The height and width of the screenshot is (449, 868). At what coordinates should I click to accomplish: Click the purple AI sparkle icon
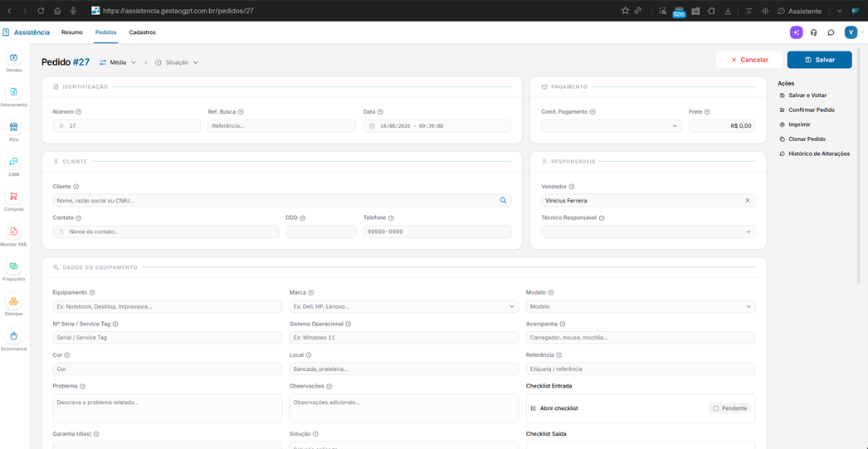(x=796, y=32)
